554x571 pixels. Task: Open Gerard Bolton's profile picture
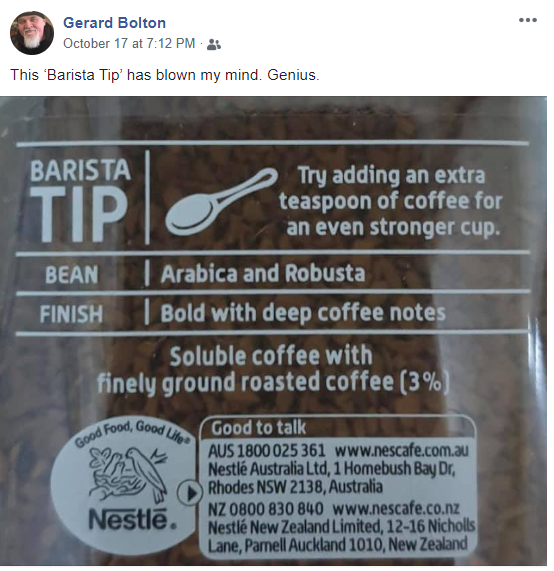[32, 33]
